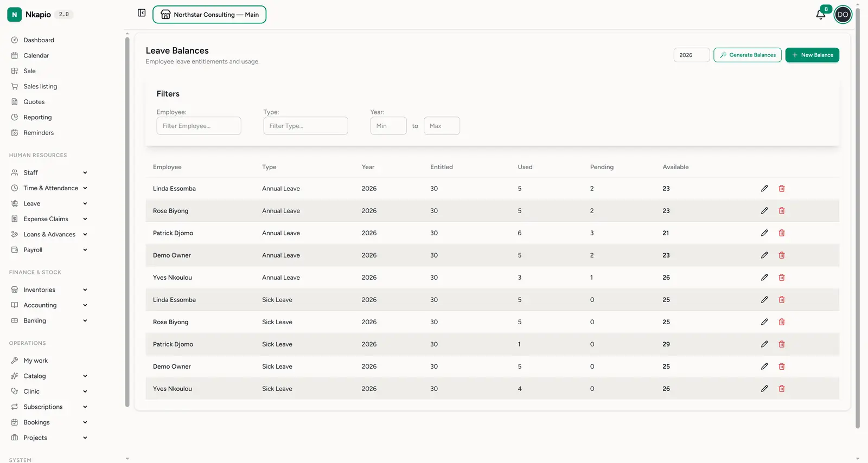
Task: Delete Patrick Djomo's Sick Leave balance
Action: pos(782,344)
